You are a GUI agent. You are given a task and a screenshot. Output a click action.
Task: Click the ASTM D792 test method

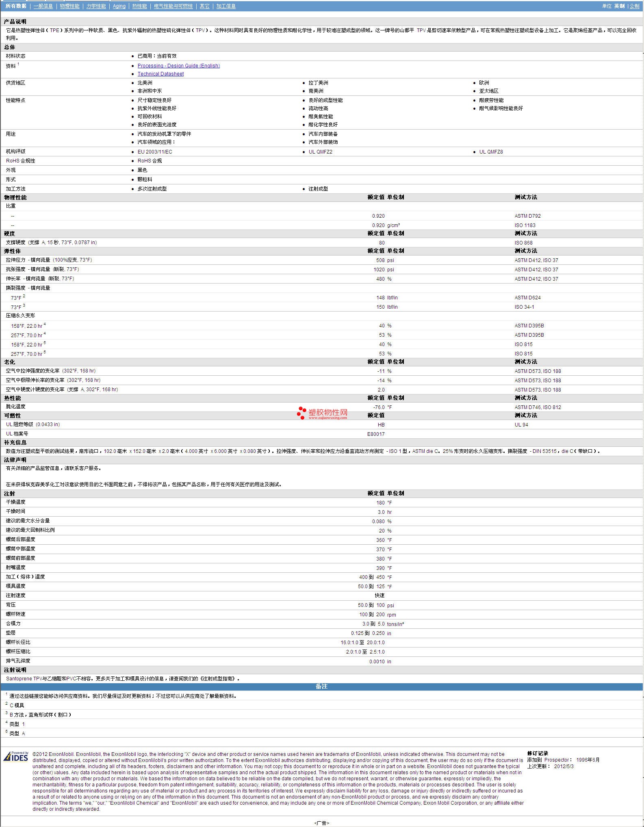(x=527, y=216)
